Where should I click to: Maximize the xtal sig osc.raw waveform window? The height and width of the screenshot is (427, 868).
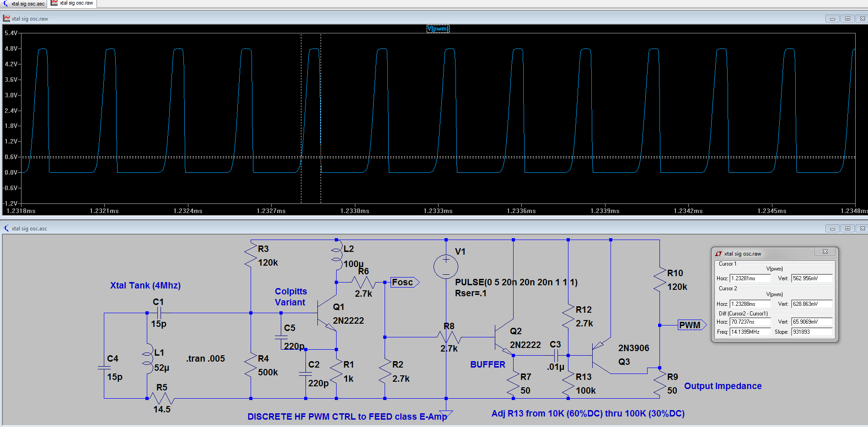pos(847,19)
